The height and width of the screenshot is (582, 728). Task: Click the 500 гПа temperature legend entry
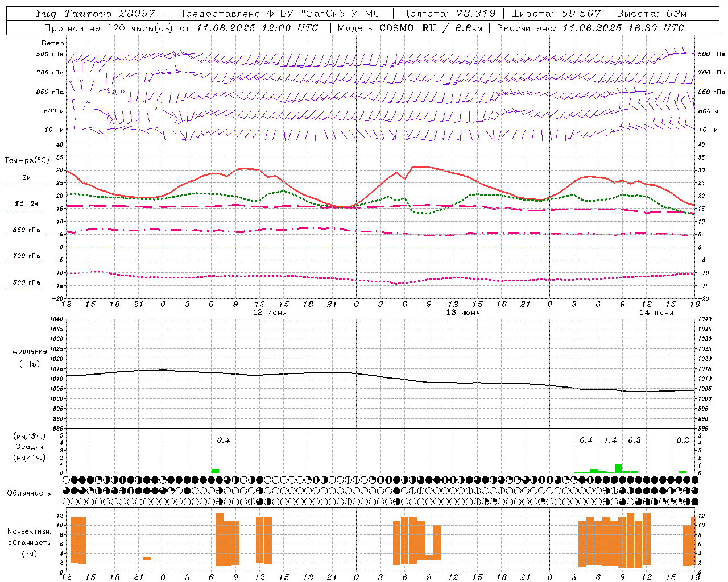click(26, 282)
